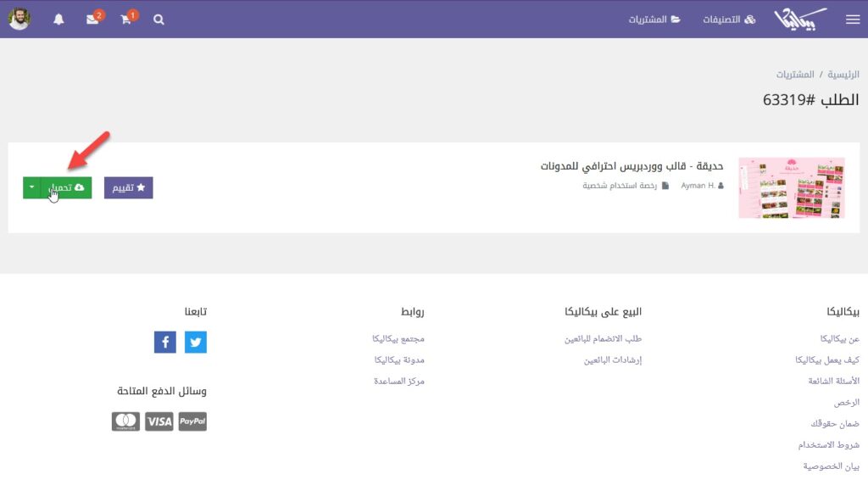Expand the download dropdown arrow
868x485 pixels.
click(x=31, y=187)
